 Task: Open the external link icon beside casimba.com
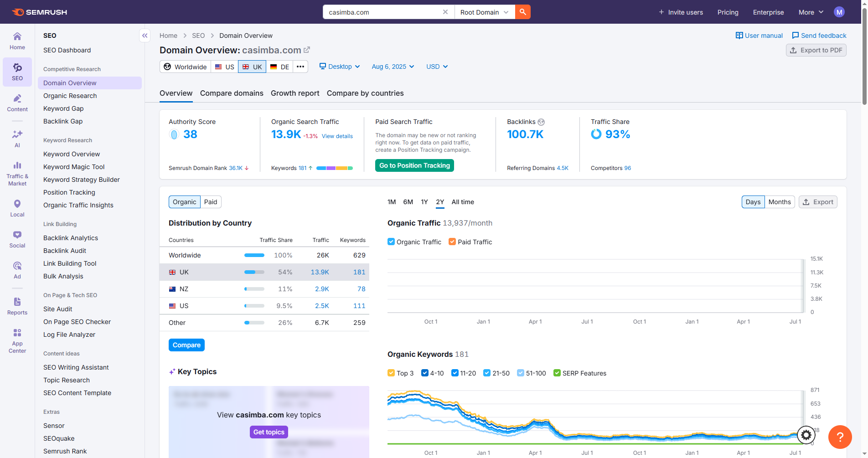point(307,50)
